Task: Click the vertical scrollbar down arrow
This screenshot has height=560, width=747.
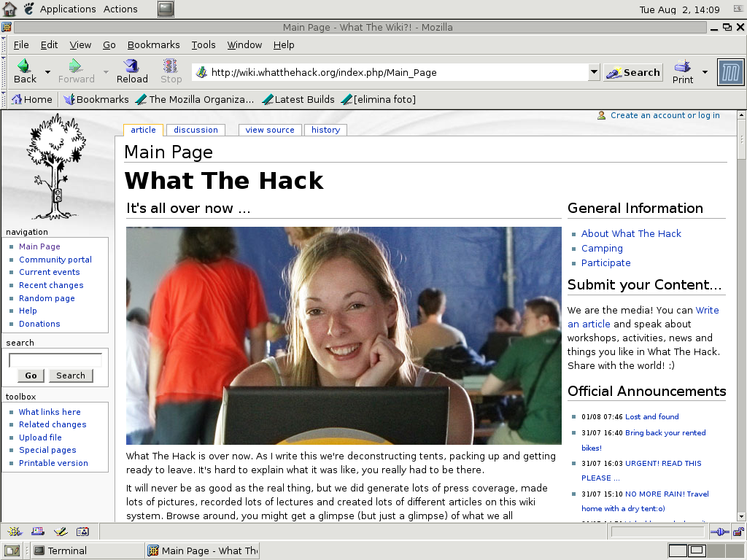Action: tap(741, 517)
